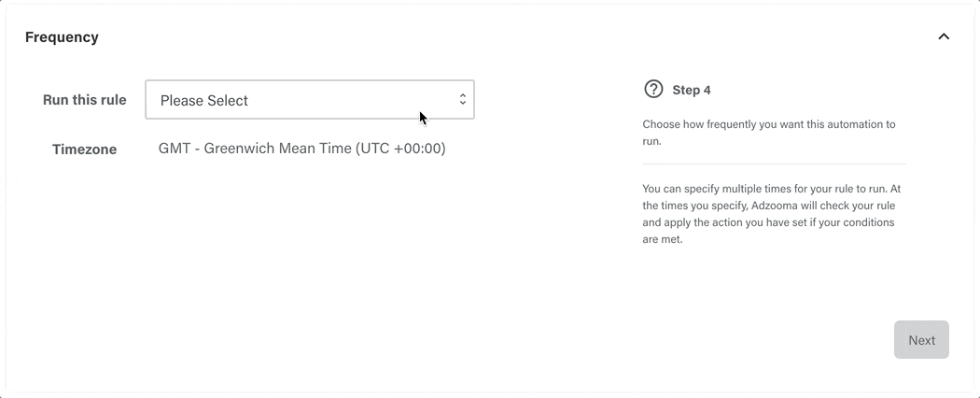The width and height of the screenshot is (980, 398).
Task: Click the Next button
Action: pos(921,340)
